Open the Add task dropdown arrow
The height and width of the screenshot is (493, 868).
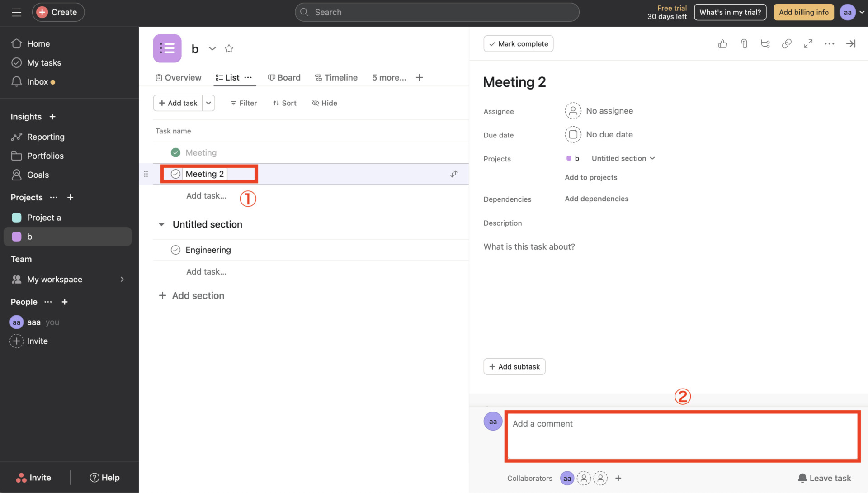click(208, 103)
